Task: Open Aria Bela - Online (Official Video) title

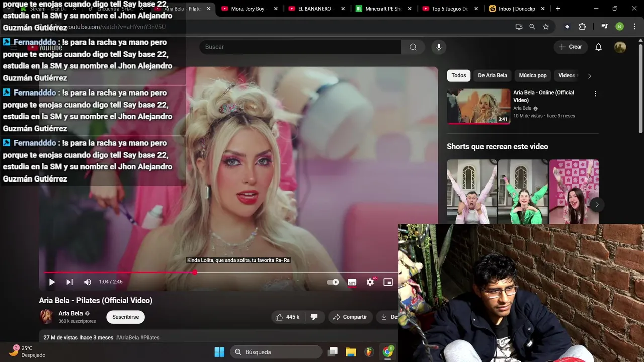Action: [x=543, y=96]
